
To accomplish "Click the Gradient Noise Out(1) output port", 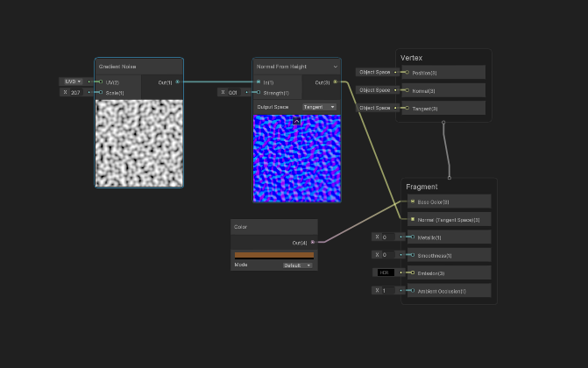I will [x=178, y=82].
